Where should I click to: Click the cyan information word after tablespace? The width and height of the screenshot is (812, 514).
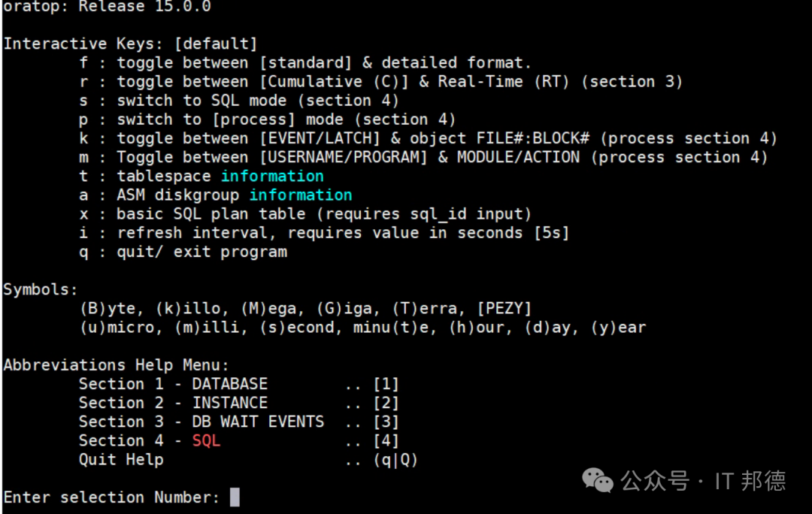click(x=272, y=176)
